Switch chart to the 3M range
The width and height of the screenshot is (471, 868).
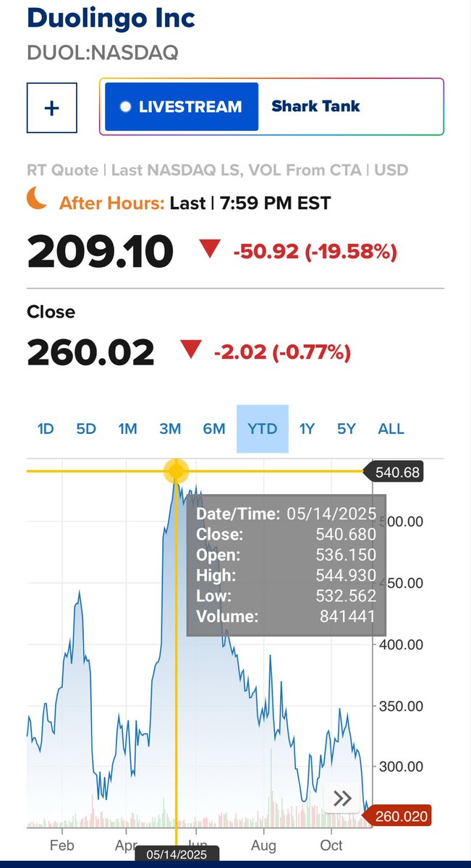(170, 429)
